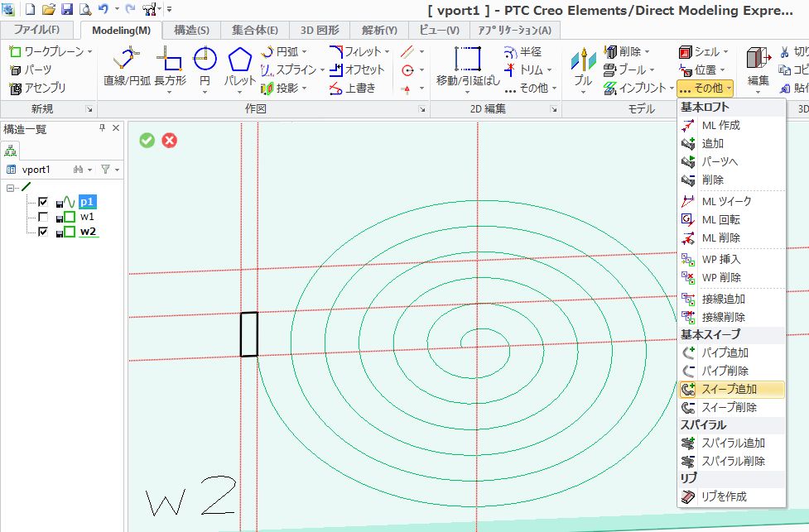Toggle the w2 workplane checkbox
The height and width of the screenshot is (532, 809).
(x=43, y=232)
